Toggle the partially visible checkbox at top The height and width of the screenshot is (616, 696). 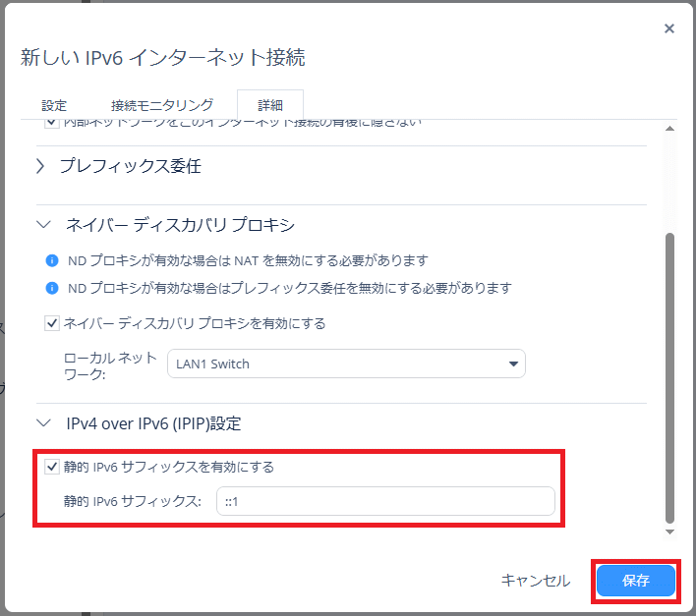coord(53,124)
